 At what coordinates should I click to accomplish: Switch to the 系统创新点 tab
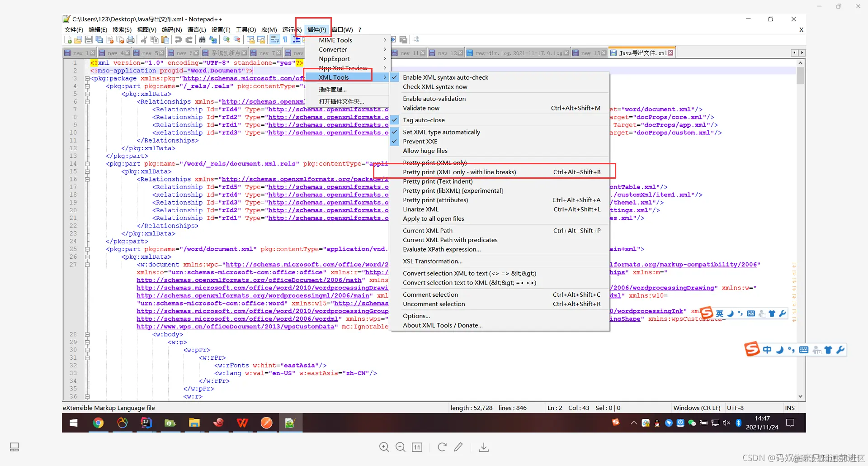pos(225,53)
